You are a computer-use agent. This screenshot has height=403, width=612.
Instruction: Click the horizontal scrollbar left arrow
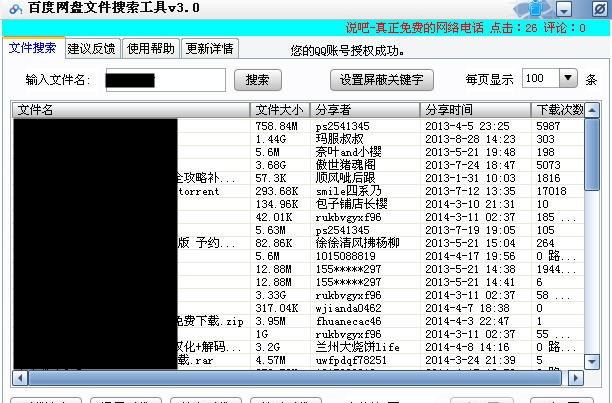coord(20,378)
